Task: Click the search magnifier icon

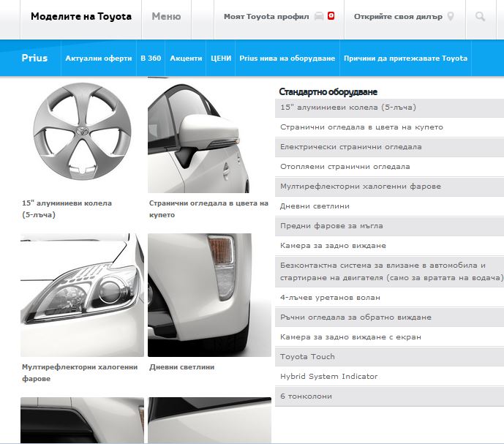Action: (480, 16)
